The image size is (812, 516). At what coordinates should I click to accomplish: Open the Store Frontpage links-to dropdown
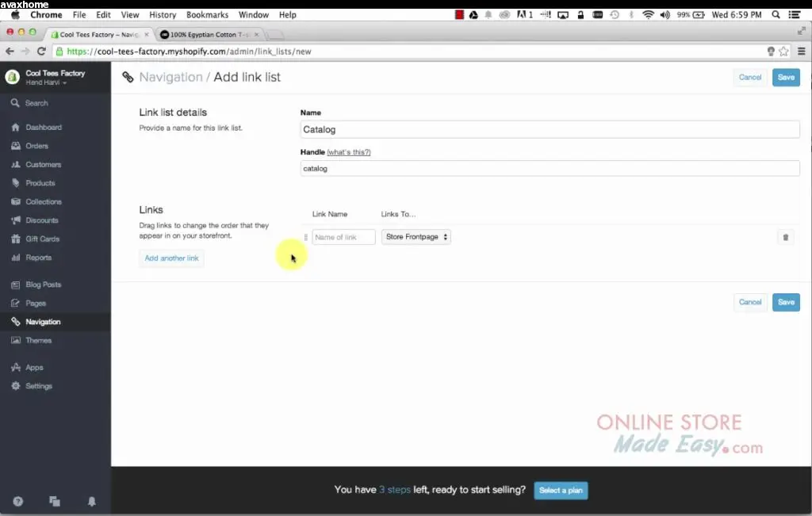point(416,237)
